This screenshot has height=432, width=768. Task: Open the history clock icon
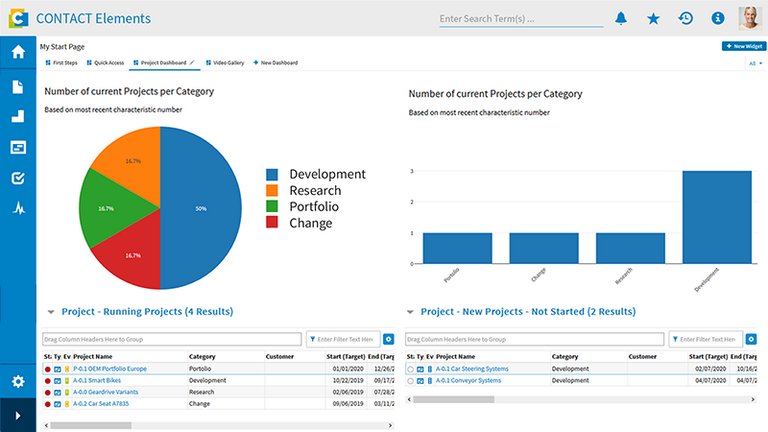coord(685,18)
